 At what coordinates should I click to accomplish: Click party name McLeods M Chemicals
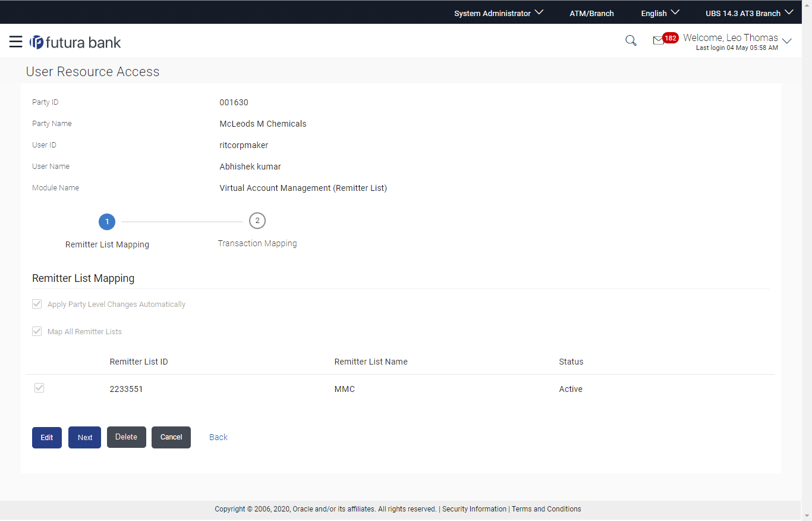pyautogui.click(x=263, y=124)
